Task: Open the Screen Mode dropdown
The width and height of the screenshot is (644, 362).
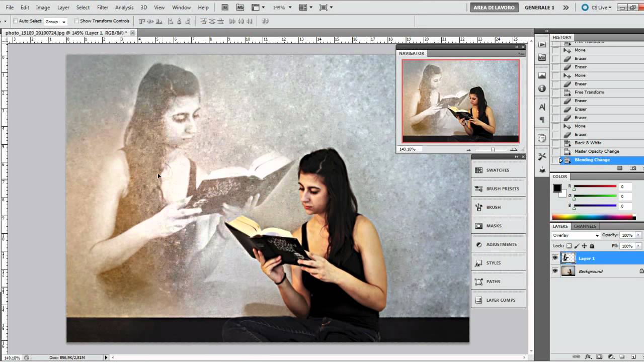Action: [326, 8]
